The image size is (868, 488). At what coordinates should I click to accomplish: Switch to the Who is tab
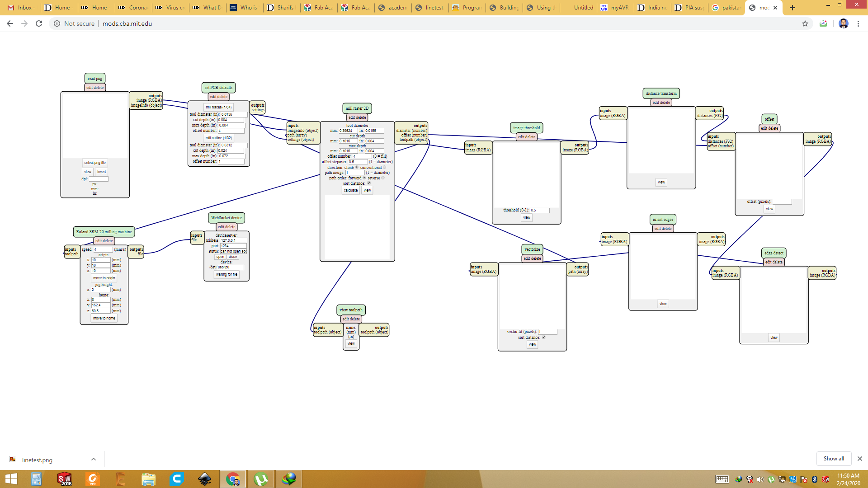tap(244, 8)
